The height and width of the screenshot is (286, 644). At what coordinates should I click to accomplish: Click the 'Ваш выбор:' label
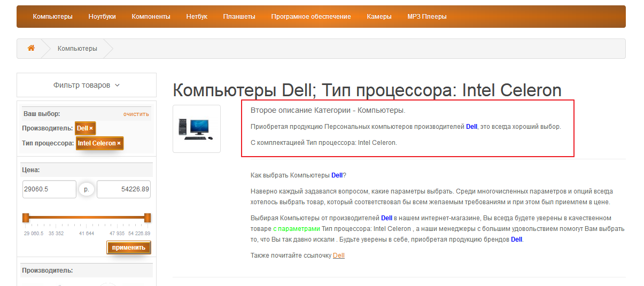coord(42,114)
